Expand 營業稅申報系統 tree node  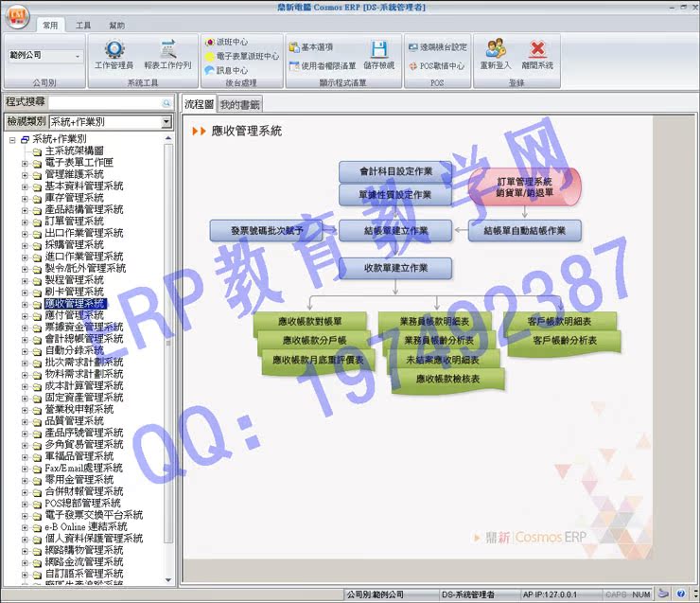25,410
